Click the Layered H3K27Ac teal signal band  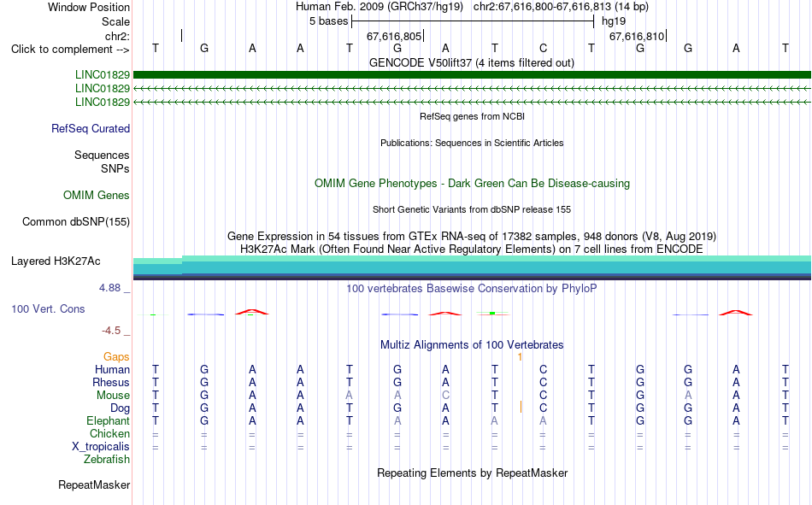pos(472,267)
